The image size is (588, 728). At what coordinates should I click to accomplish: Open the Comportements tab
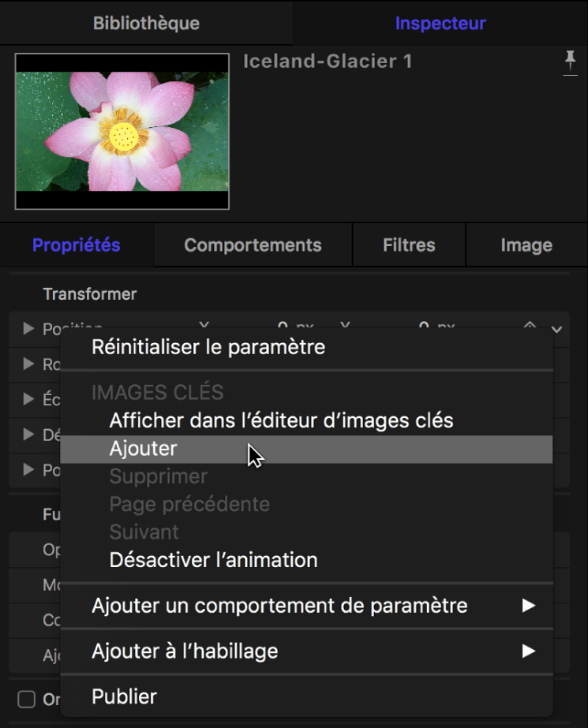[253, 245]
